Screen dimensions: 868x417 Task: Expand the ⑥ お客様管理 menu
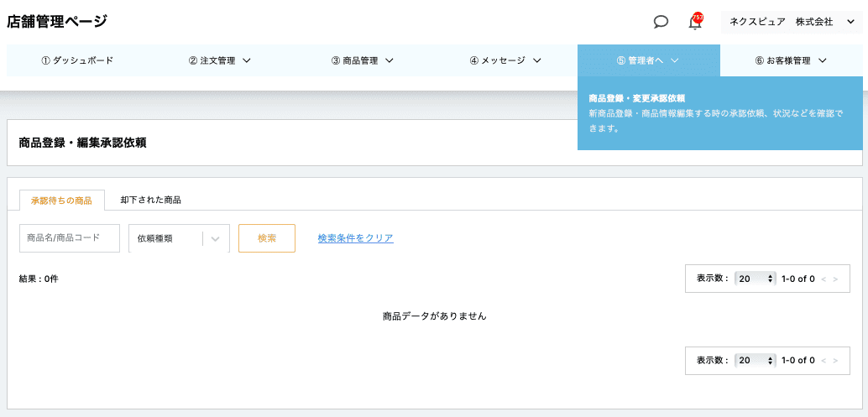[791, 60]
